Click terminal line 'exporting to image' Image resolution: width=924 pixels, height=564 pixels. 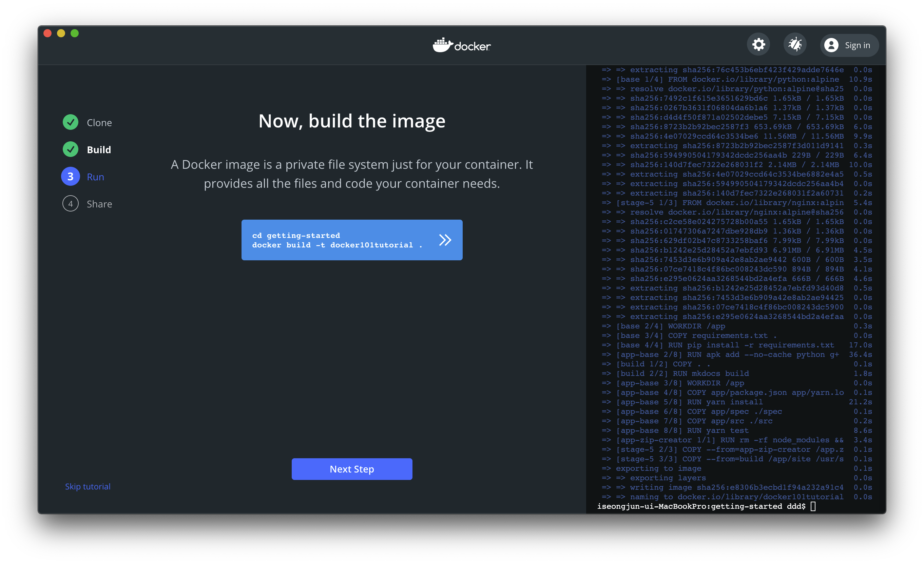[737, 468]
